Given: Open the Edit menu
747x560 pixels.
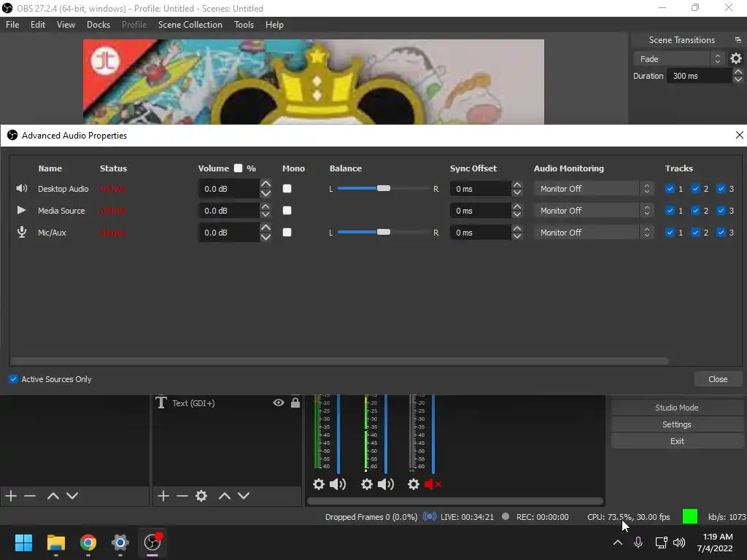Looking at the screenshot, I should point(38,25).
